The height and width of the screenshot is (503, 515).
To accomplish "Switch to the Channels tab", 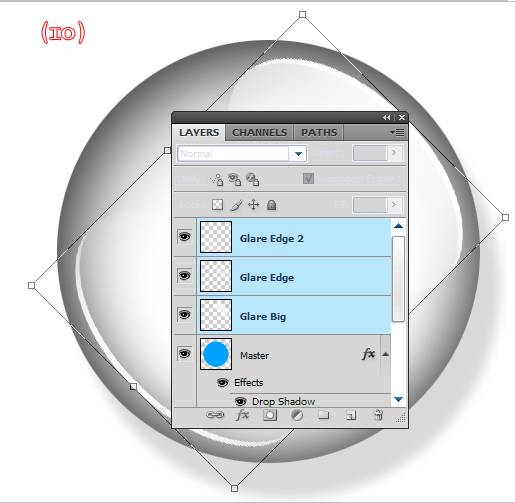I will tap(259, 133).
